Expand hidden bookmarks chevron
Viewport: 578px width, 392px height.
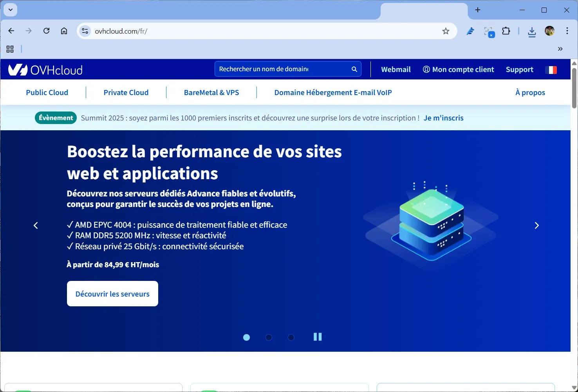[560, 49]
